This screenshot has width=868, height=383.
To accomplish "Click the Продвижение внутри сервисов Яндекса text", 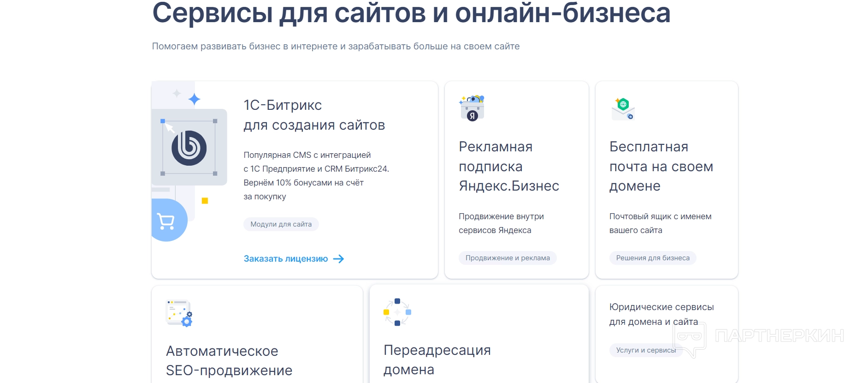I will [501, 223].
